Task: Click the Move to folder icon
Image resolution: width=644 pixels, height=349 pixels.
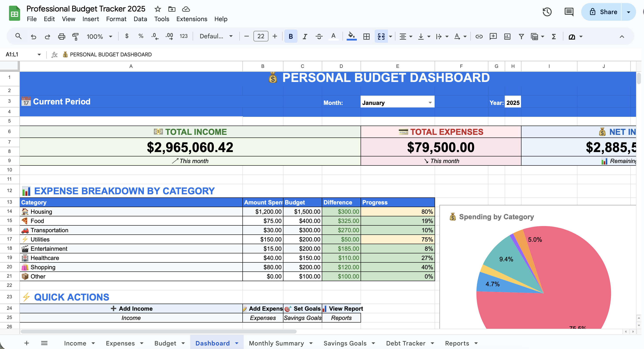Action: click(172, 9)
